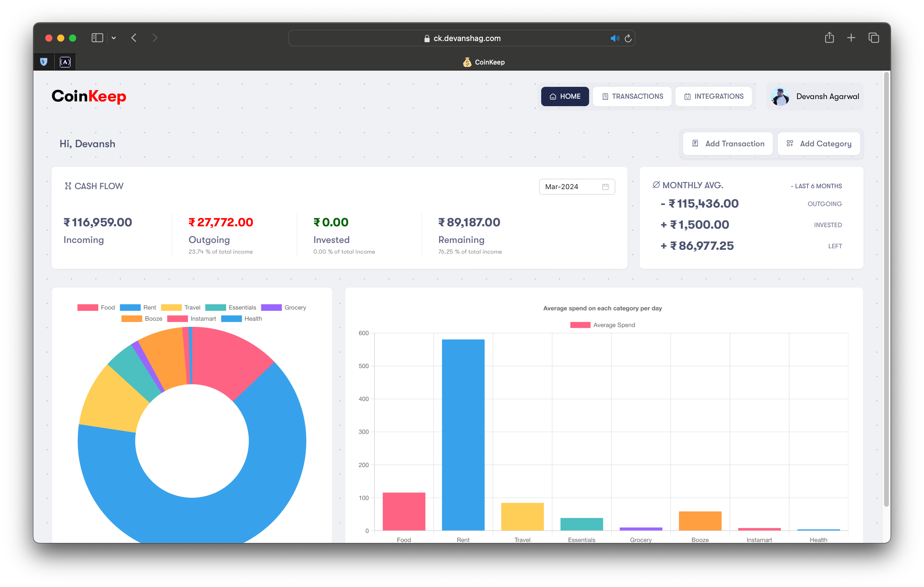This screenshot has width=924, height=587.
Task: Click the orange Booze legend color swatch
Action: (132, 318)
